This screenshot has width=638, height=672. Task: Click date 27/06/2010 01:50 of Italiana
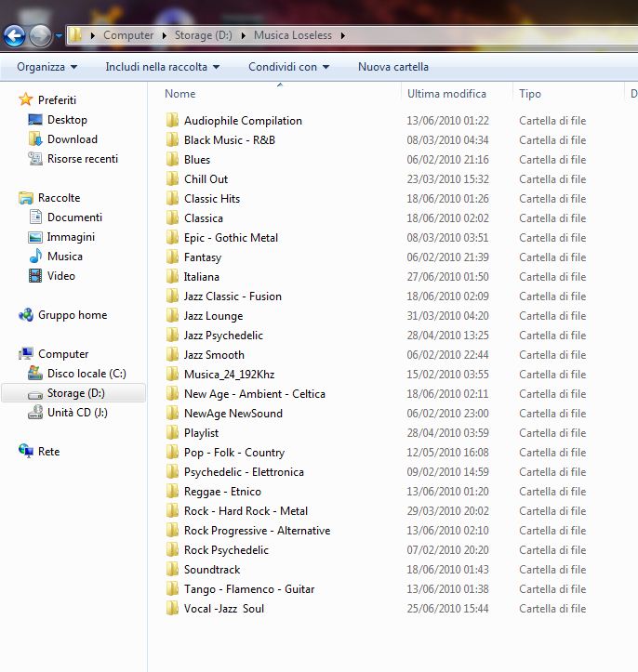[x=447, y=277]
